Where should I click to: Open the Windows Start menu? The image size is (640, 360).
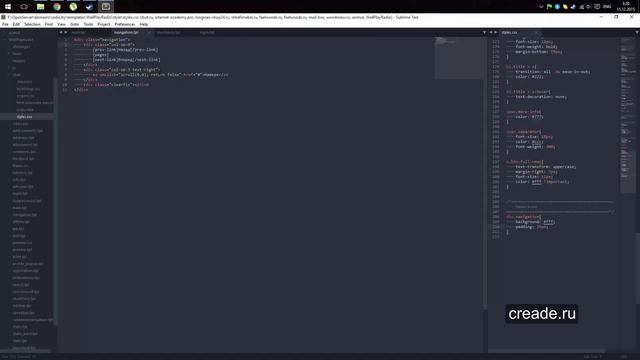[8, 7]
